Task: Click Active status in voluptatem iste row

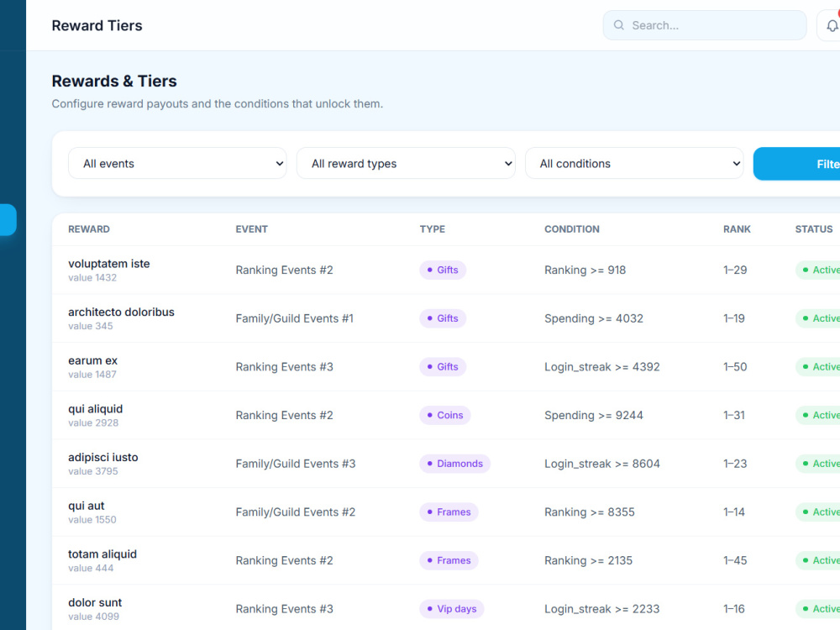Action: (x=818, y=270)
